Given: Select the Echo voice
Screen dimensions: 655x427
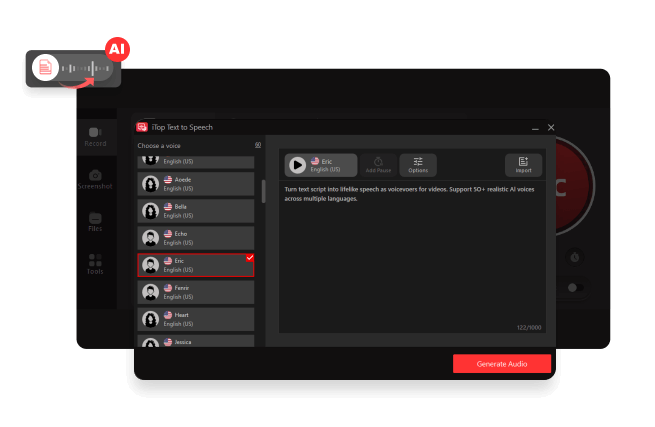Looking at the screenshot, I should click(196, 237).
